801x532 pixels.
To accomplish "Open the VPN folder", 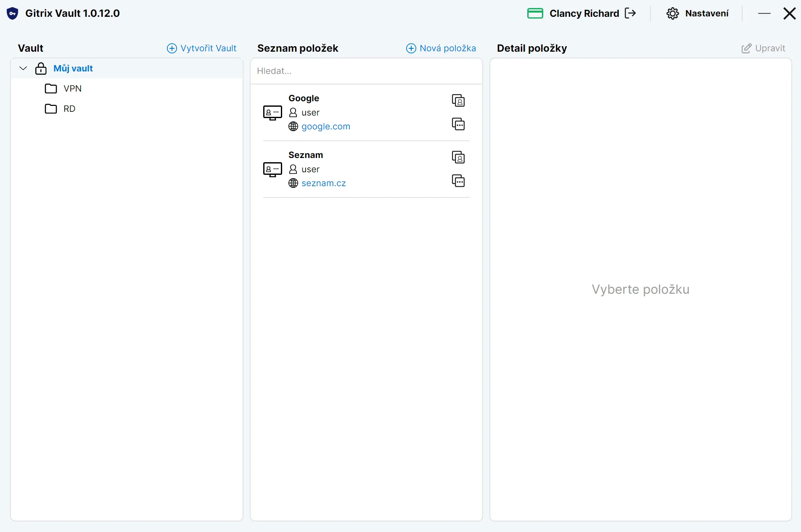I will (x=73, y=89).
